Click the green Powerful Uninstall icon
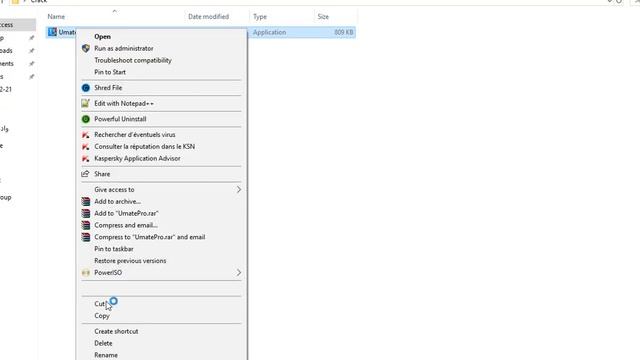The image size is (640, 360). pyautogui.click(x=86, y=119)
